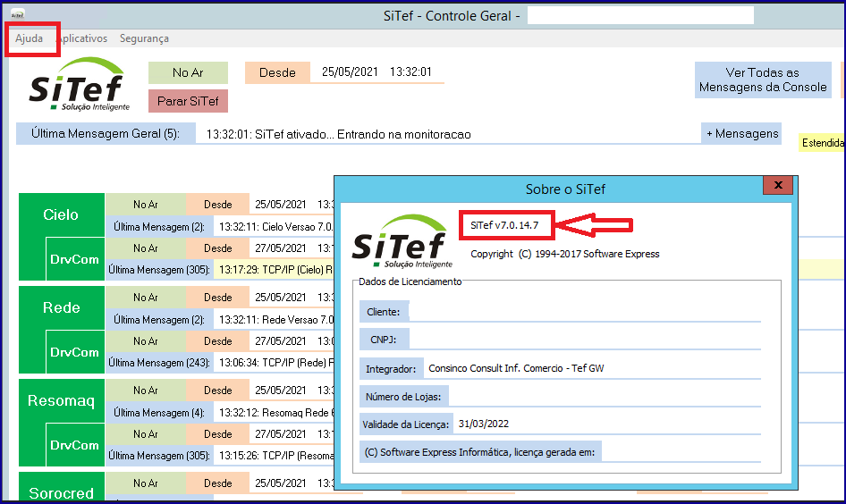Click the yellow Estendida label
This screenshot has height=504, width=846.
pos(822,142)
